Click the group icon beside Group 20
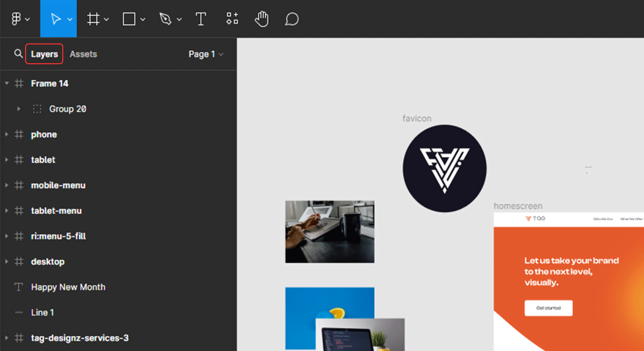The height and width of the screenshot is (351, 644). pos(37,109)
